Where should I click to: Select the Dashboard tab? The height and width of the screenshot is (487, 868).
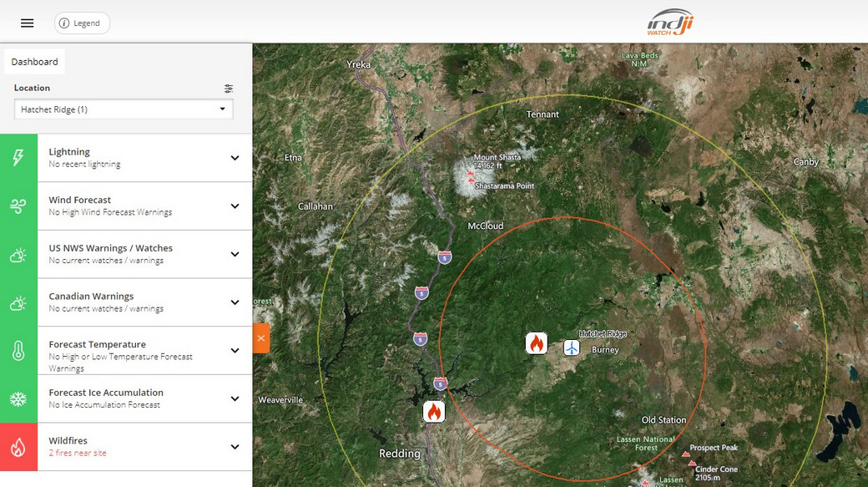(x=34, y=62)
